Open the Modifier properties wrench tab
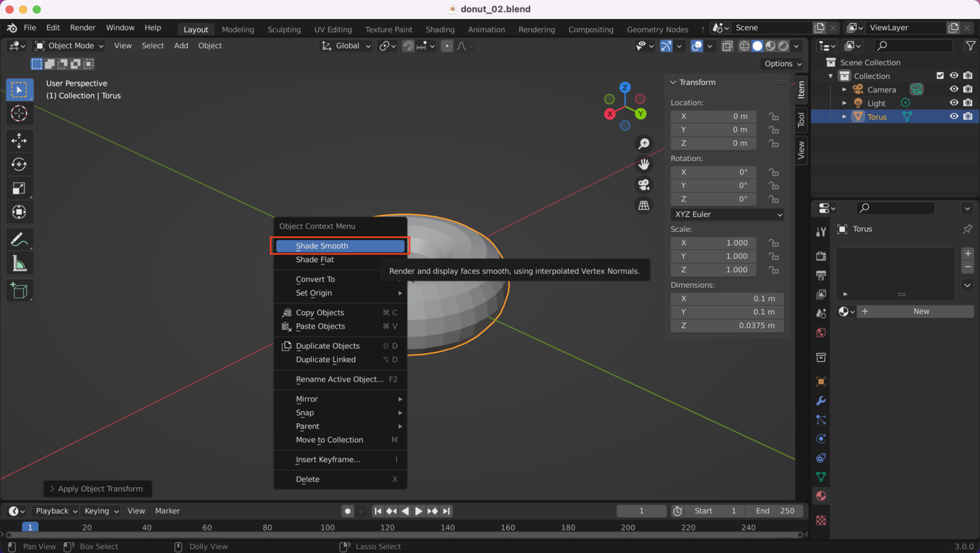Image resolution: width=980 pixels, height=553 pixels. 821,401
